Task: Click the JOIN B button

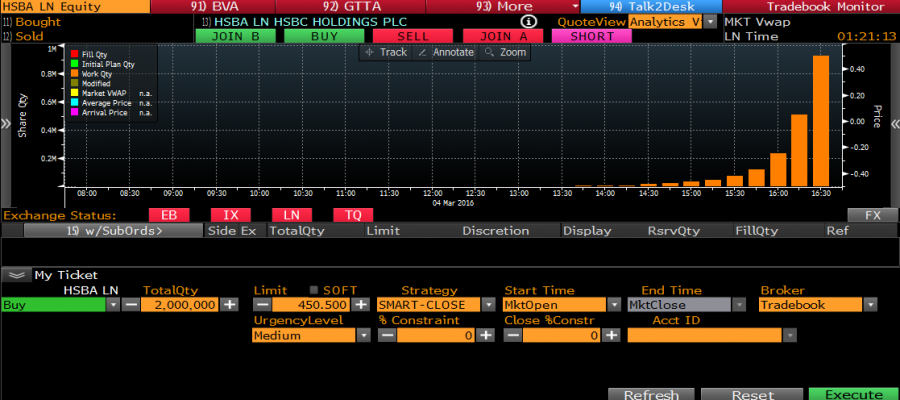Action: [x=235, y=36]
